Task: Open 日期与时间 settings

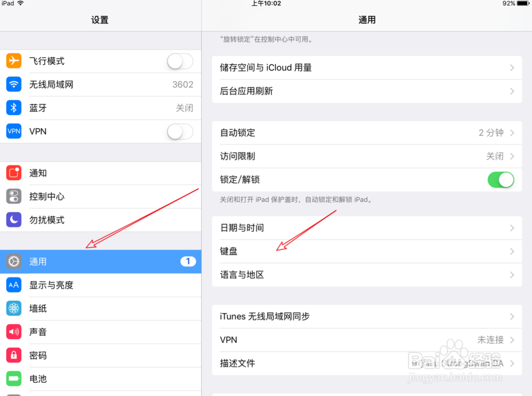Action: (367, 228)
